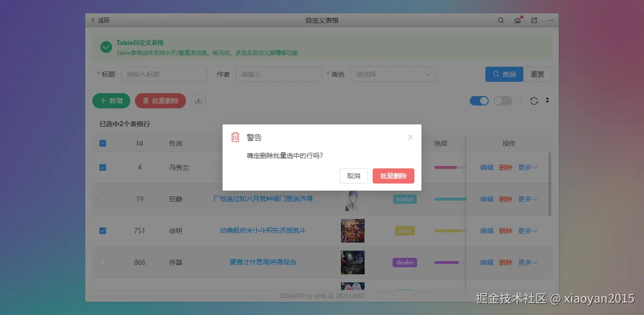Click the home icon with red notification dot

click(517, 20)
